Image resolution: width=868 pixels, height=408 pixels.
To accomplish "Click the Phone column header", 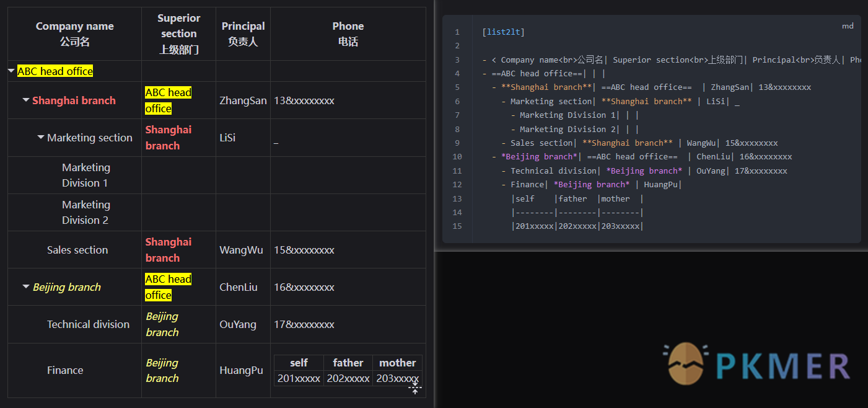I will click(348, 33).
